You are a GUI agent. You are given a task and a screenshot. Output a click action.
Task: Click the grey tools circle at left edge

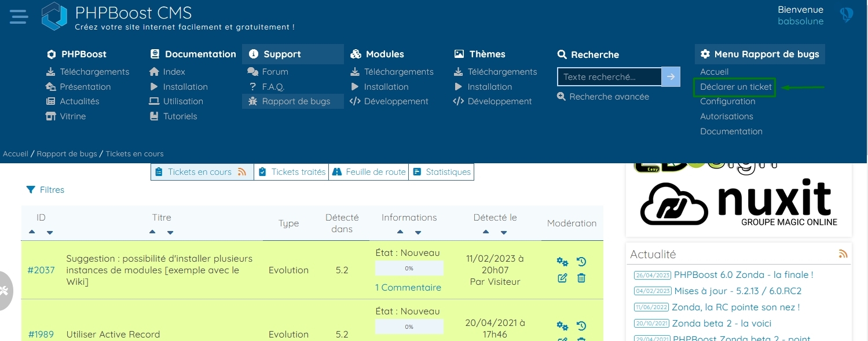5,291
